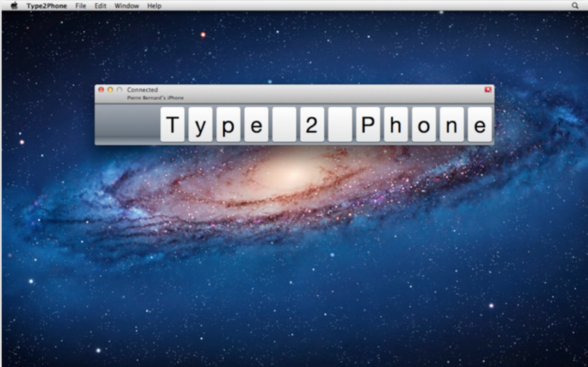Click the "h" keystroke tile
Image resolution: width=588 pixels, height=367 pixels.
pyautogui.click(x=396, y=124)
